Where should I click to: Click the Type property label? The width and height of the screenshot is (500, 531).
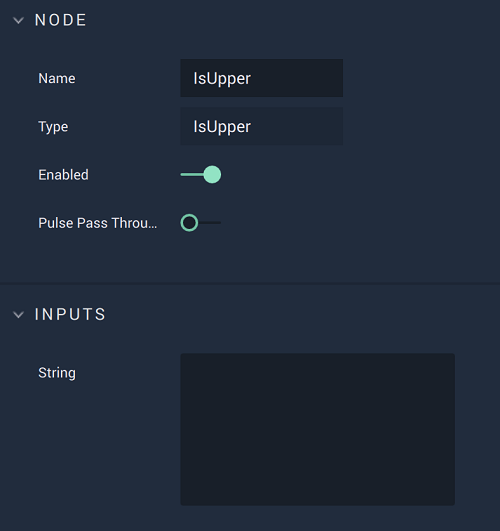click(53, 127)
